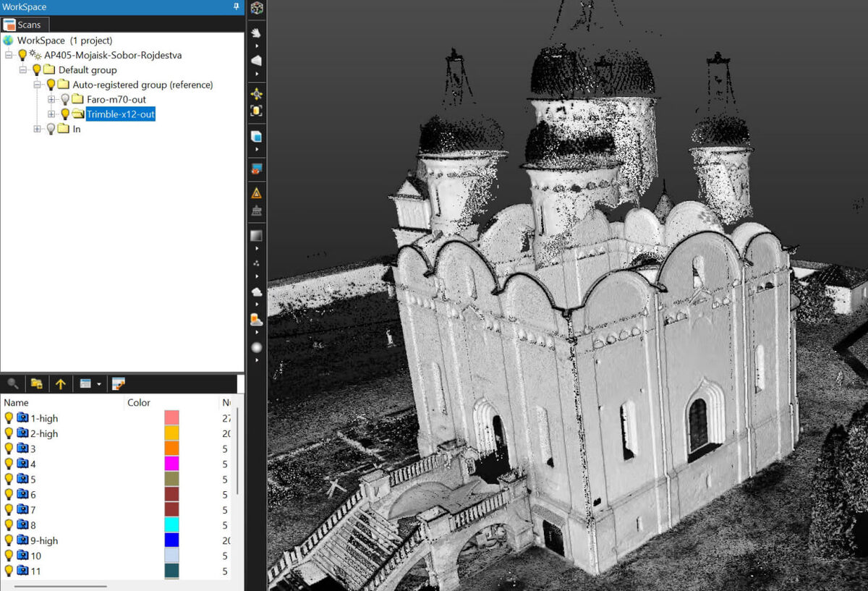Turn on the Faro-m70-out lightbulb
This screenshot has height=591, width=868.
[x=64, y=99]
